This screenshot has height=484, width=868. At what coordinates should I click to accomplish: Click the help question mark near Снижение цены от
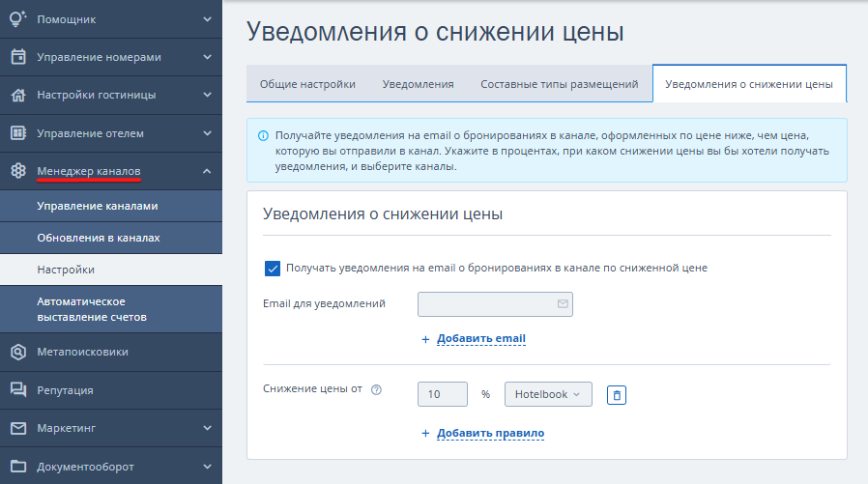point(376,389)
